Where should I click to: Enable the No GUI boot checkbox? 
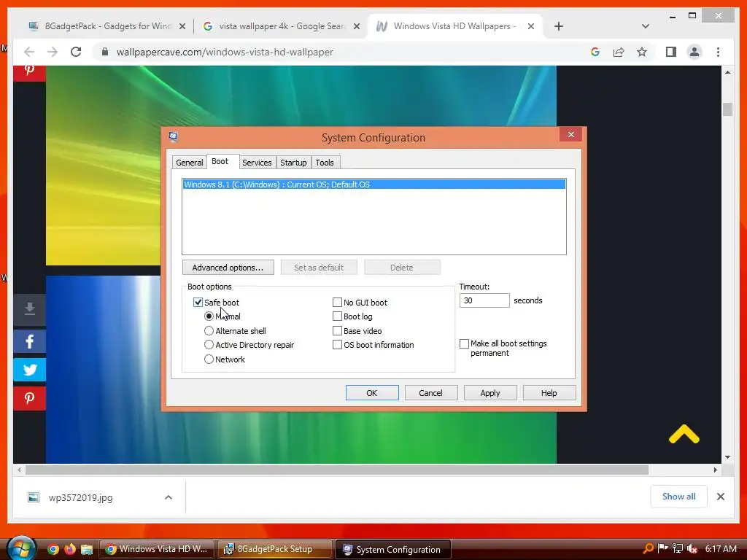[x=337, y=303]
